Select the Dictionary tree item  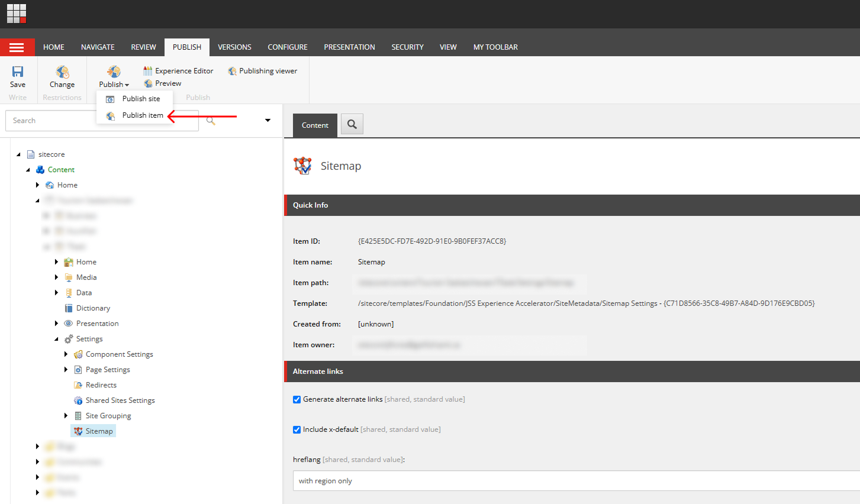point(93,308)
